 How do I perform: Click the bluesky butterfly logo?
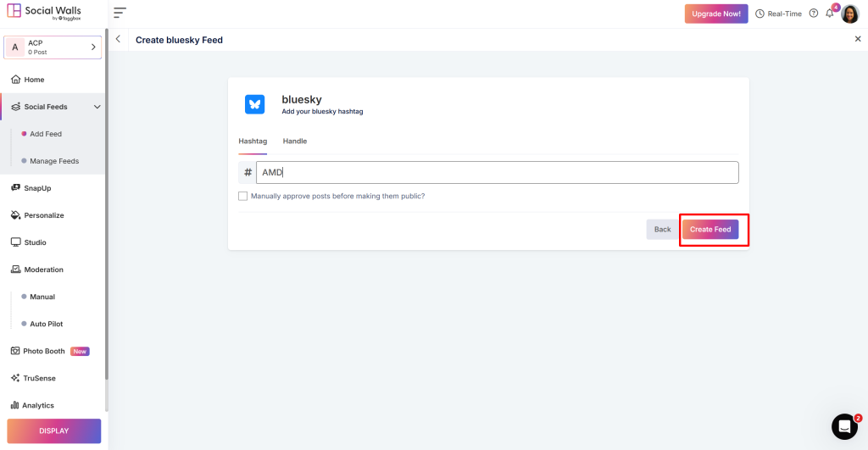[x=254, y=104]
